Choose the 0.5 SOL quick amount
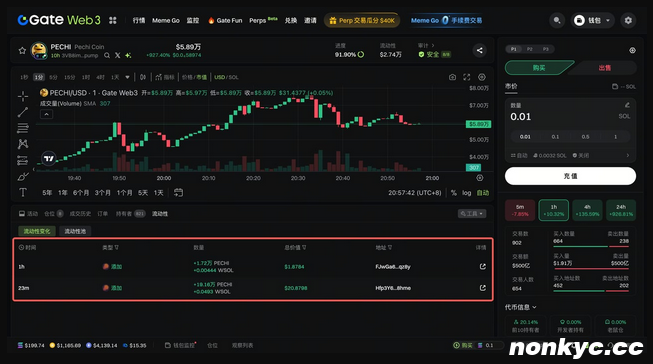 coord(585,137)
